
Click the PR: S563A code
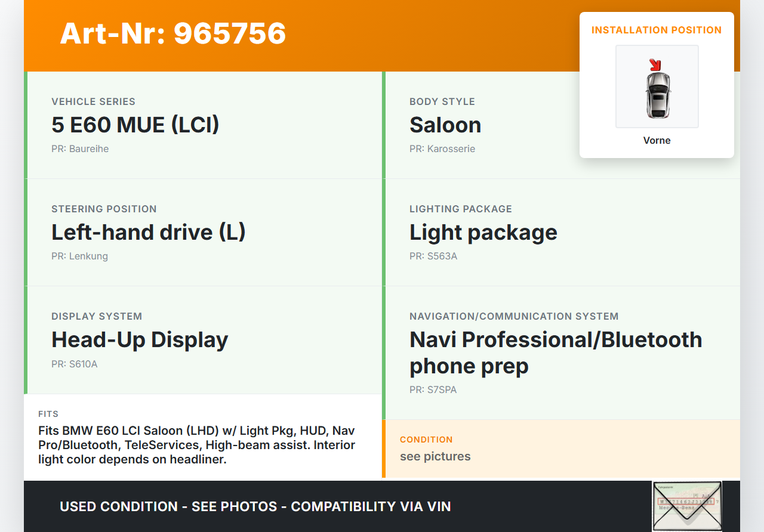coord(433,256)
